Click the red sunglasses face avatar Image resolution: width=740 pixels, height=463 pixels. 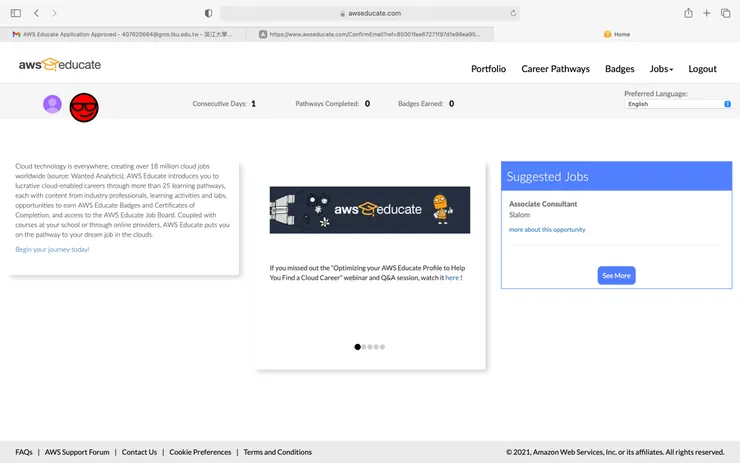(84, 108)
